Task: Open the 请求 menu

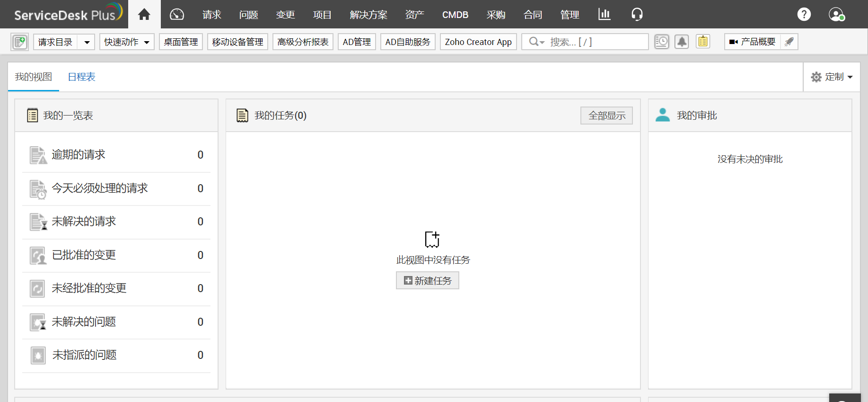Action: coord(212,15)
